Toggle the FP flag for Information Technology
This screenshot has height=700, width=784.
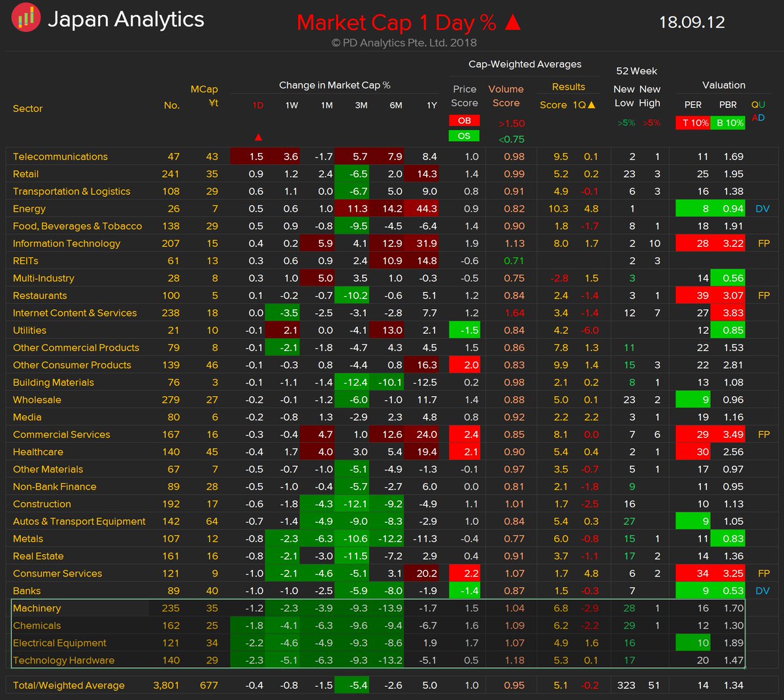(763, 242)
